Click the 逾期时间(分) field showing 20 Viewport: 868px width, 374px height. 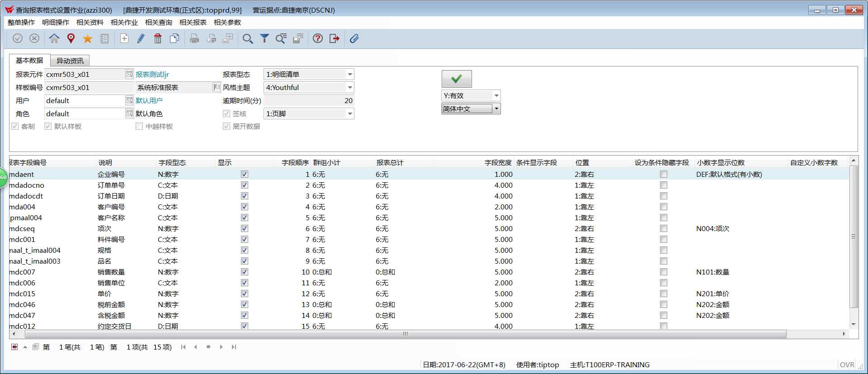[309, 100]
